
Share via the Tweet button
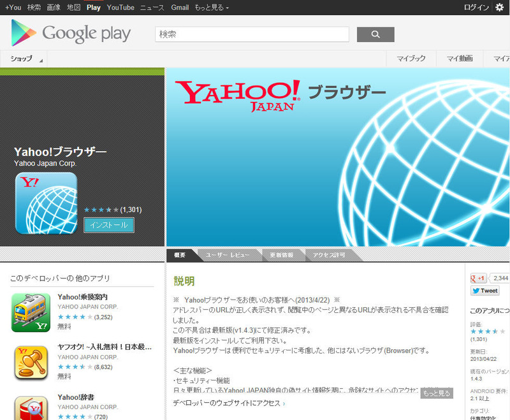click(x=484, y=291)
